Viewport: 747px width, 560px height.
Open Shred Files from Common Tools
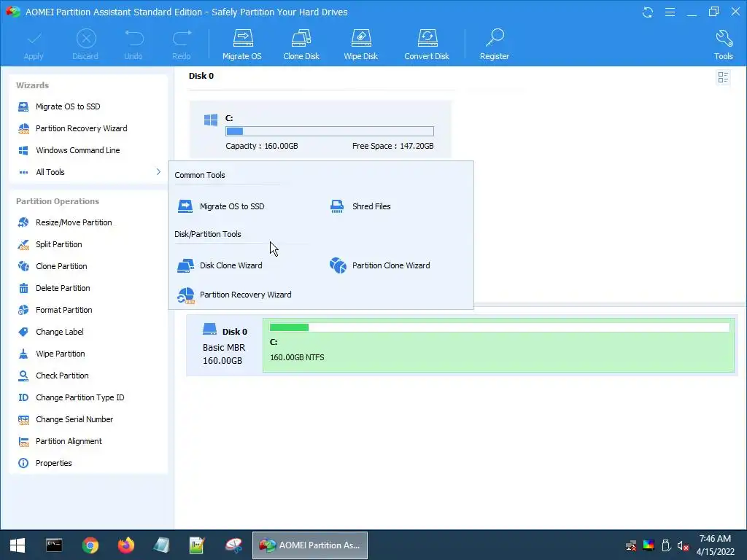tap(360, 206)
